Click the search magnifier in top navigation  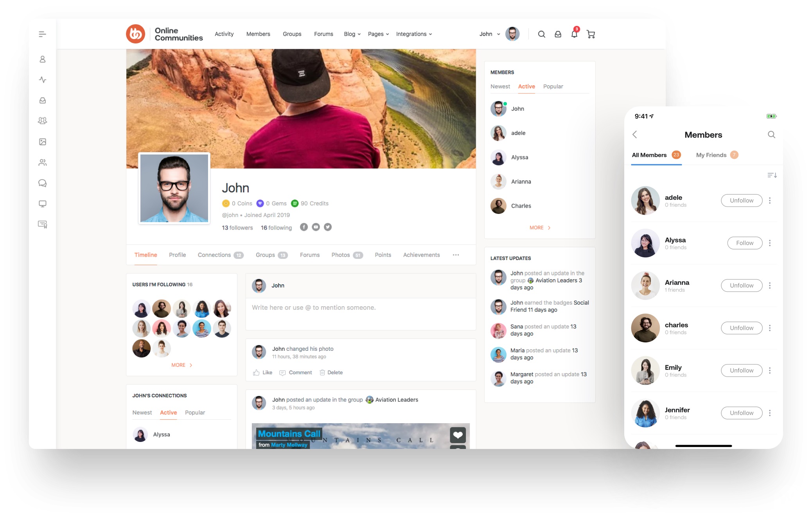tap(541, 34)
